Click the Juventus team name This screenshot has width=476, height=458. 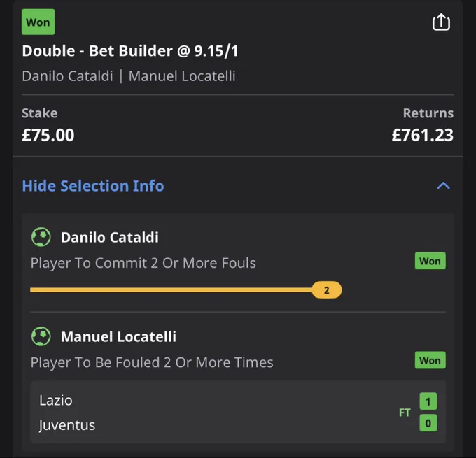coord(67,425)
